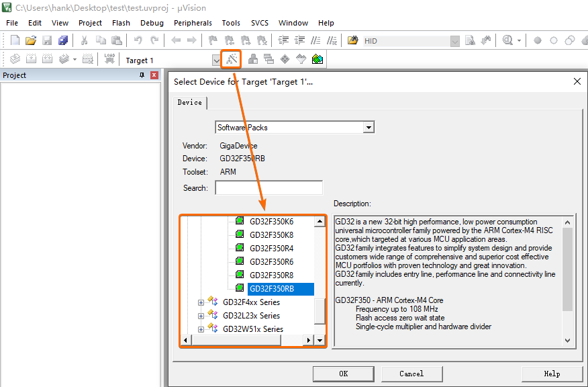Screen dimensions: 588x387
Task: Undo the last edit via toolbar
Action: (138, 40)
